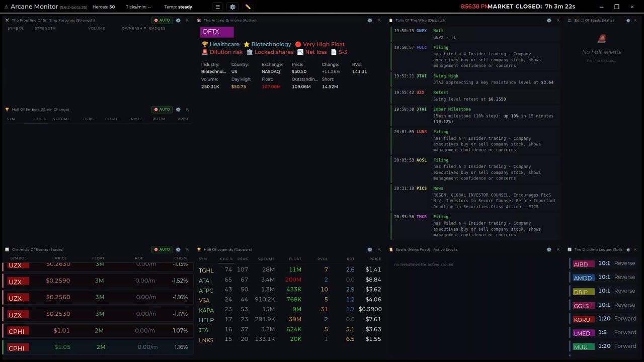Viewport: 644px width, 362px height.
Task: Open settings gear of Hall Of Legends panel
Action: (x=370, y=249)
